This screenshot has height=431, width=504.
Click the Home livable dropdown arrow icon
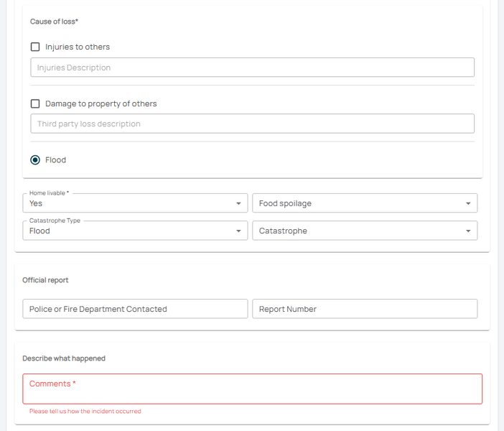pos(238,204)
